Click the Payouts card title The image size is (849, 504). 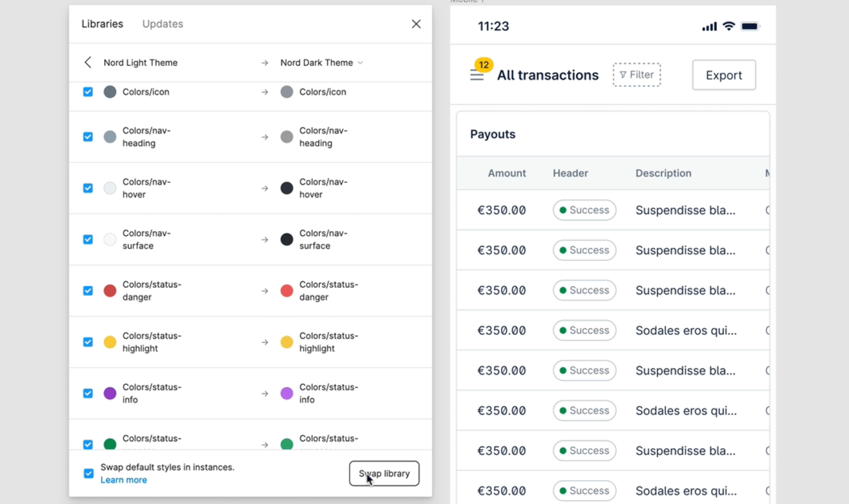click(x=493, y=134)
